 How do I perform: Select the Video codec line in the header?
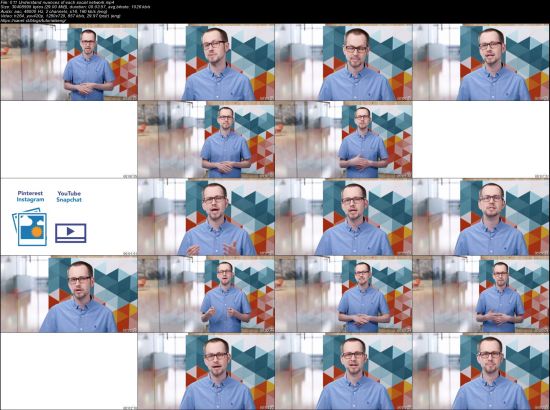coord(61,16)
